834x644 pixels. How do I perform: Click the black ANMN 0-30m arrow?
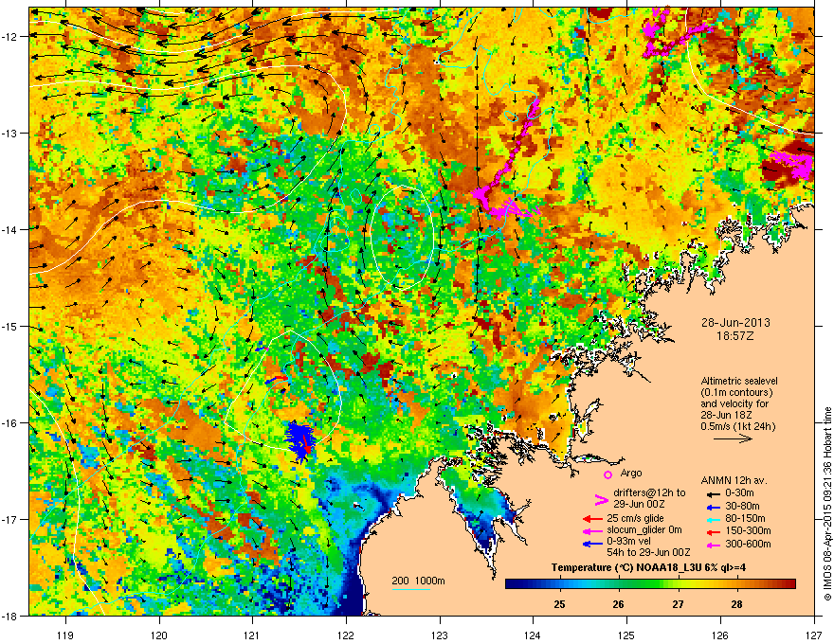click(x=712, y=493)
